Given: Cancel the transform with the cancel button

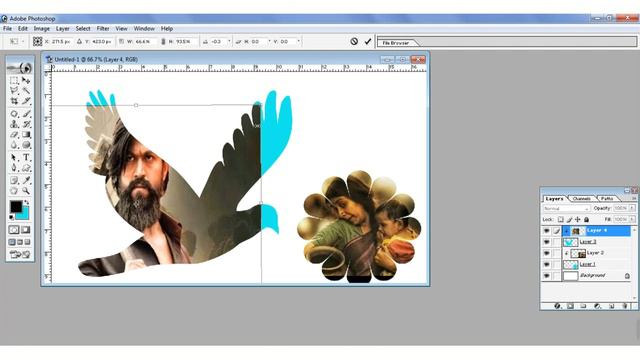Looking at the screenshot, I should [354, 41].
